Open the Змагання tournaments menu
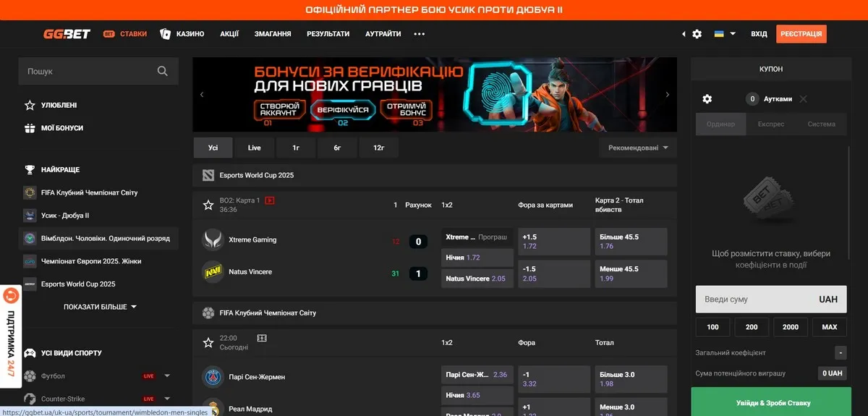This screenshot has height=416, width=868. coord(273,34)
